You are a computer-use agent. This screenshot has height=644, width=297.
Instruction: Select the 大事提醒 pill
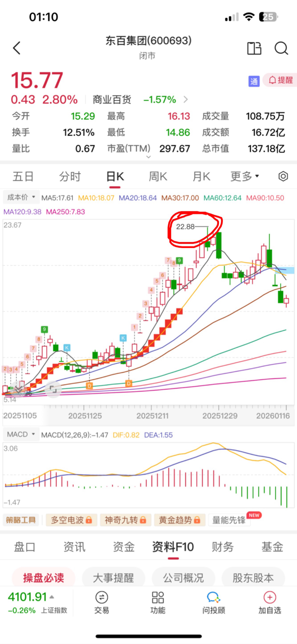coord(113,578)
